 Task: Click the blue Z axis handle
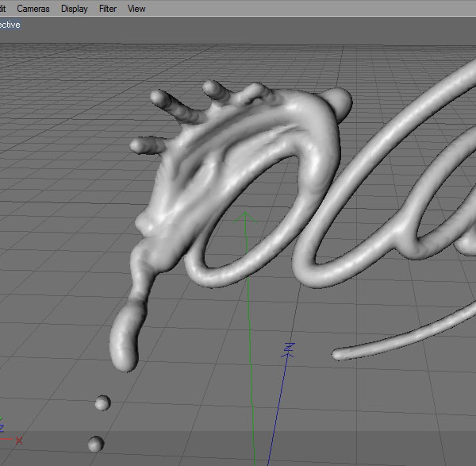click(289, 349)
